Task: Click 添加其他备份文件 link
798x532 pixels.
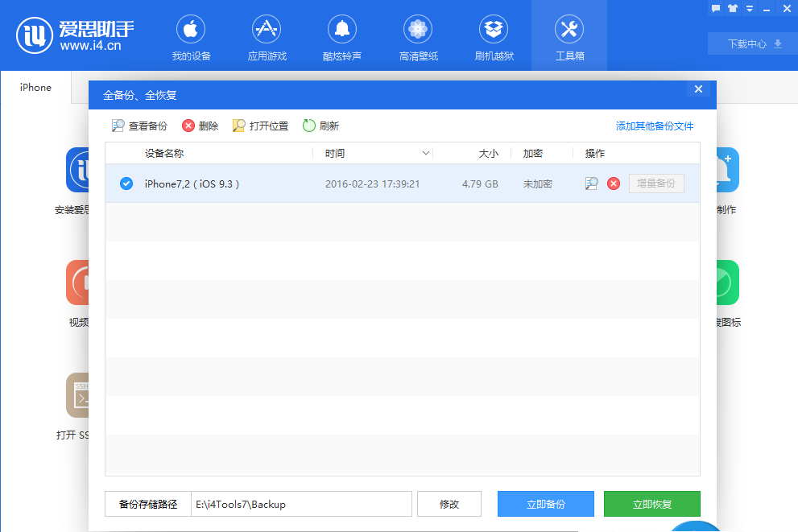Action: point(655,126)
